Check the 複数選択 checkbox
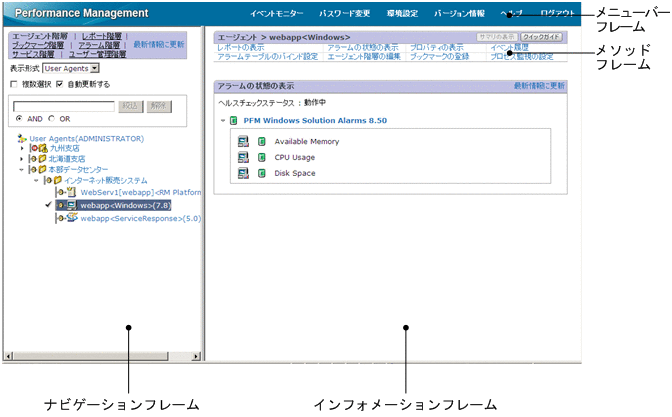The height and width of the screenshot is (417, 672). click(14, 84)
